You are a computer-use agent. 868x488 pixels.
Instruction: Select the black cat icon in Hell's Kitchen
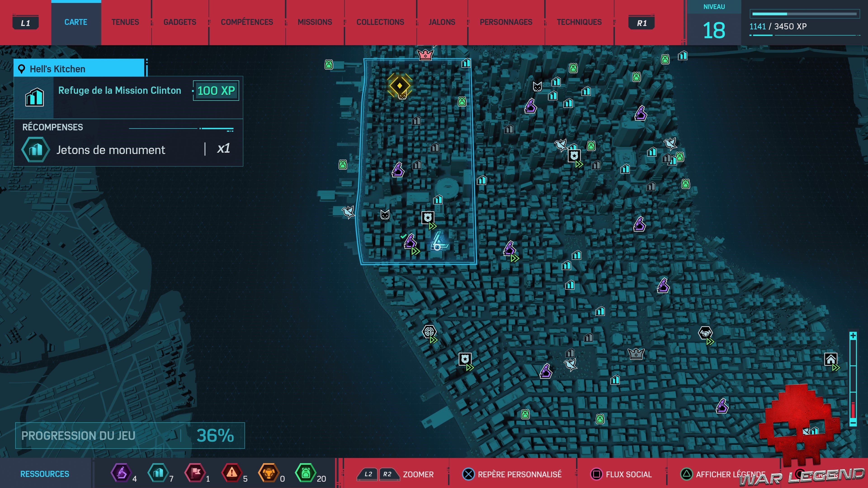[385, 215]
